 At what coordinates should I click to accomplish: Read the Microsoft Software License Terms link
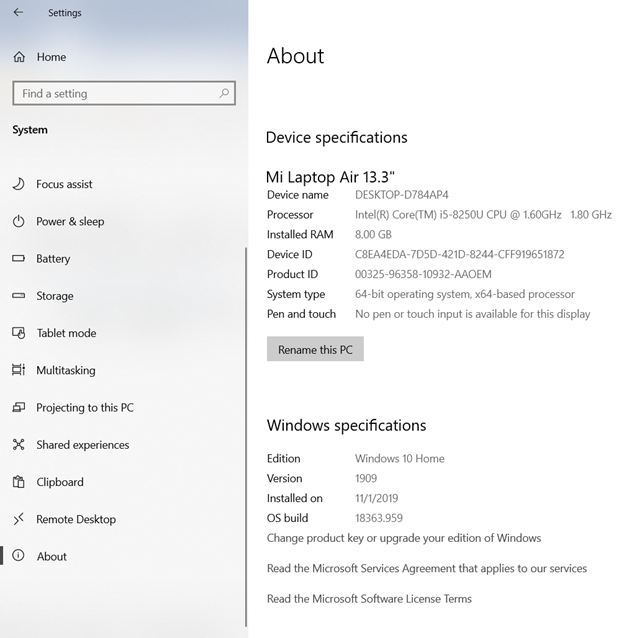pyautogui.click(x=369, y=599)
